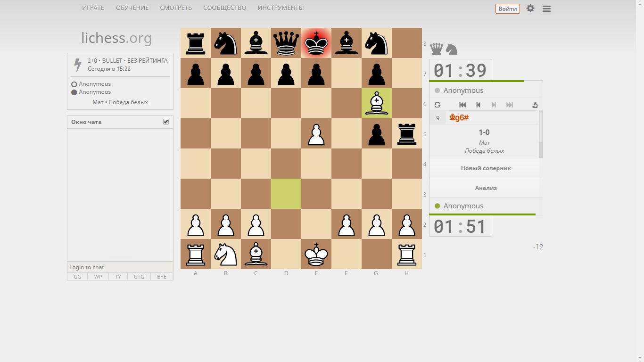Expand the ИНСТРУМЕНТЫ menu

point(281,8)
